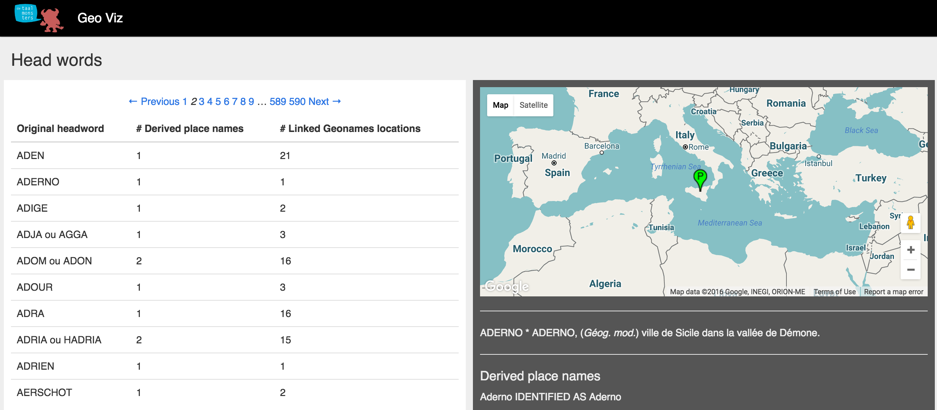Screen dimensions: 937x410
Task: Switch map to Satellite view
Action: tap(533, 105)
